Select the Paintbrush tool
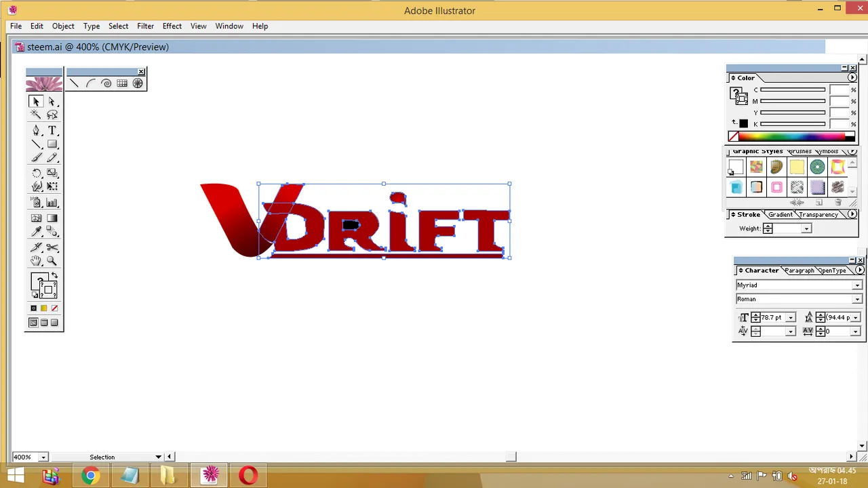 pyautogui.click(x=36, y=158)
